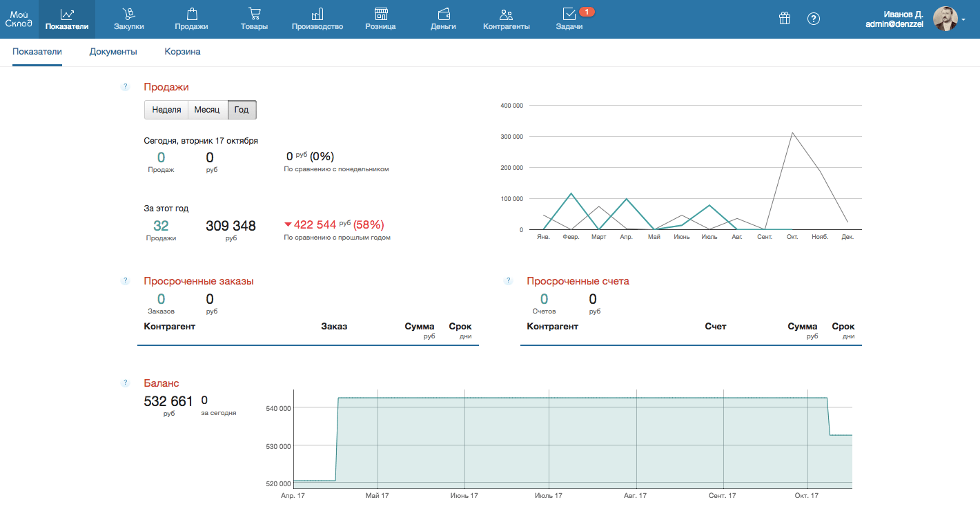The image size is (980, 529).
Task: Open the Товары section
Action: coord(254,19)
